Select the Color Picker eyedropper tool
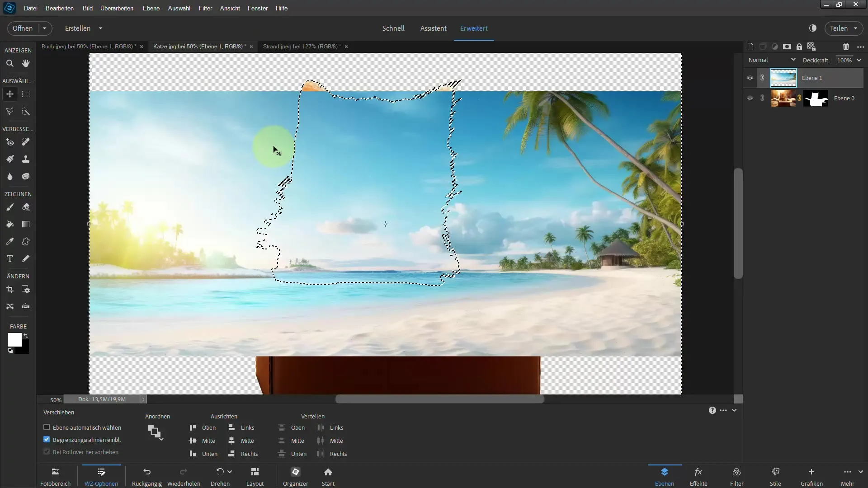The height and width of the screenshot is (488, 868). pos(9,241)
